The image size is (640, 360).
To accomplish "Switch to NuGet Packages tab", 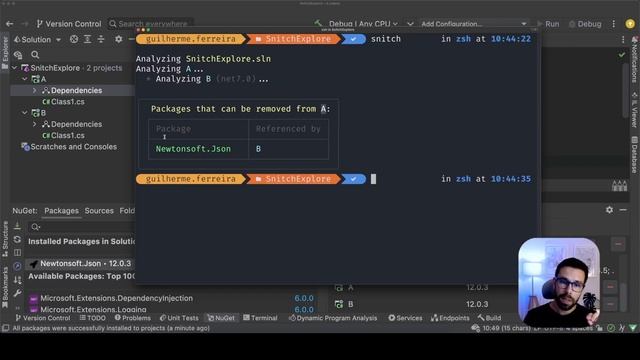I will (x=61, y=211).
